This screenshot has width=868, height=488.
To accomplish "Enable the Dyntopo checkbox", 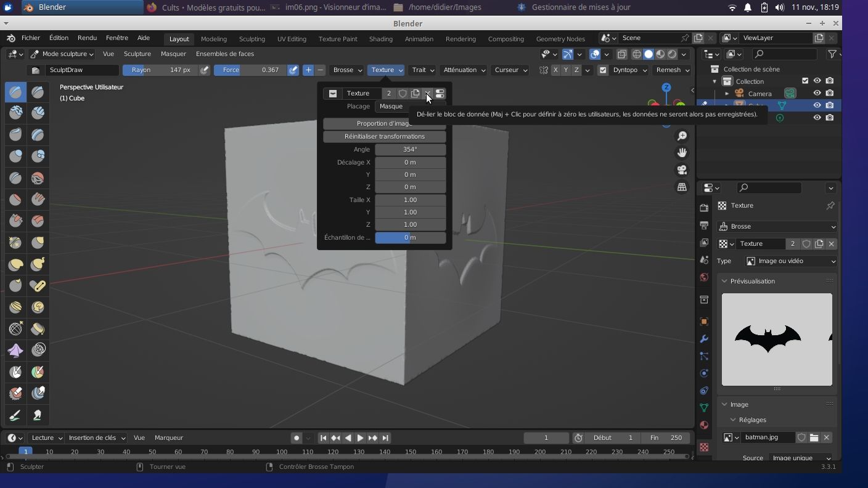I will point(603,70).
